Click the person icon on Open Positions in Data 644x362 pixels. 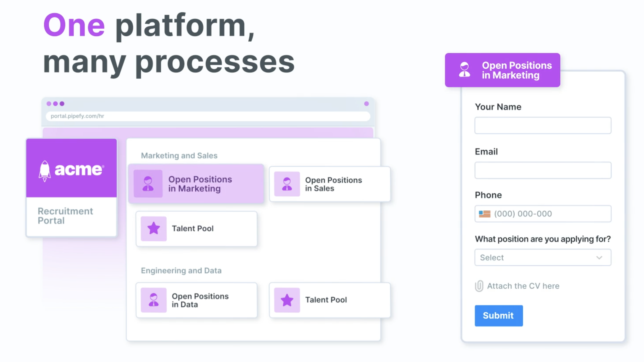point(154,300)
